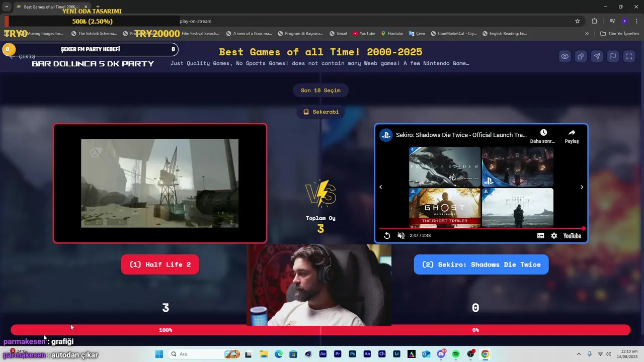Expand the system tray hidden icons
Screen dimensions: 644x362
pyautogui.click(x=579, y=354)
